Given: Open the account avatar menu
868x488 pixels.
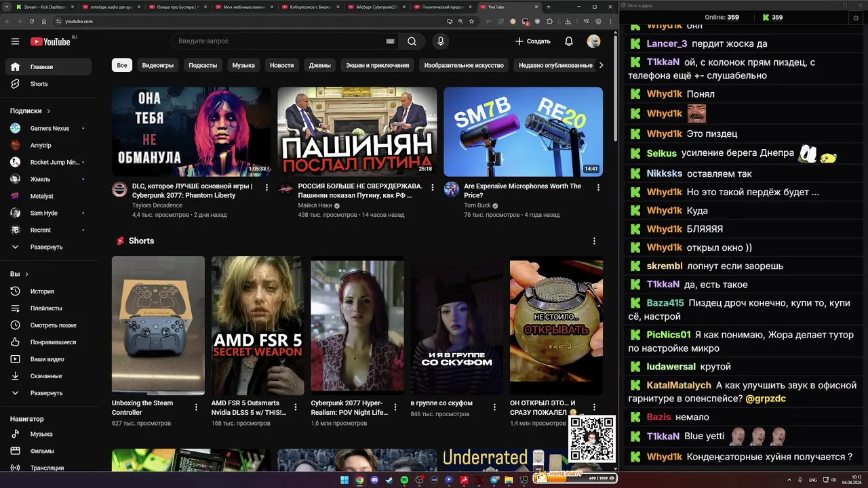Looking at the screenshot, I should [593, 41].
